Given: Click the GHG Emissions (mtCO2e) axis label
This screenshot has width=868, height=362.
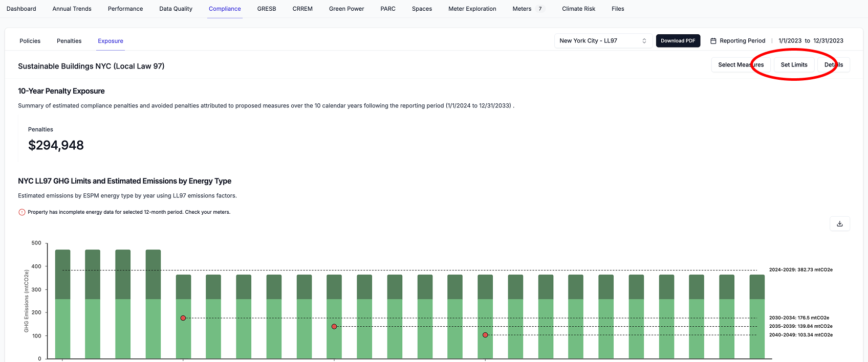Looking at the screenshot, I should (x=27, y=301).
